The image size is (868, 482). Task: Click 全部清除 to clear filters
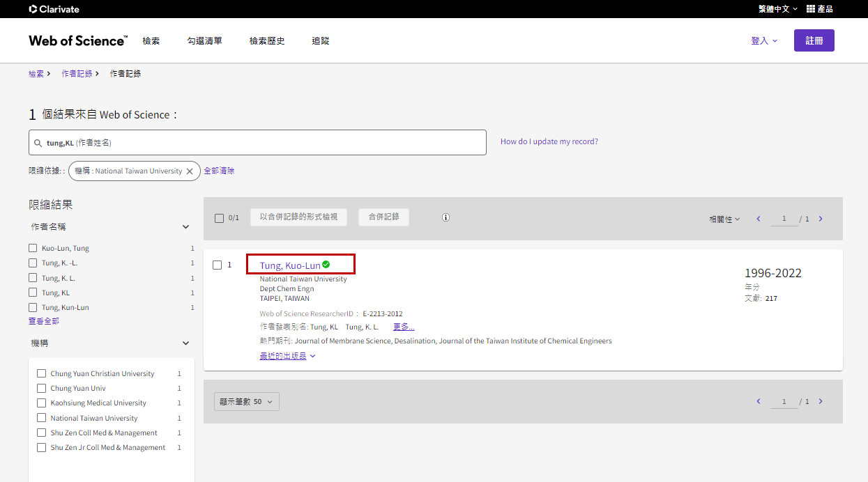[219, 171]
